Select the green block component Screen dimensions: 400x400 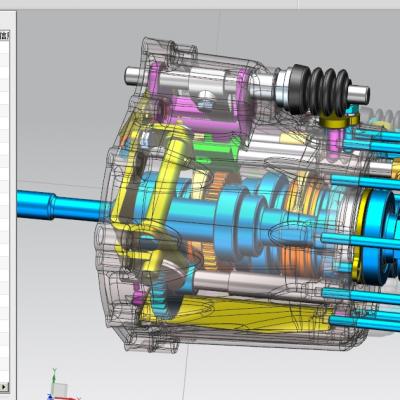(x=213, y=149)
